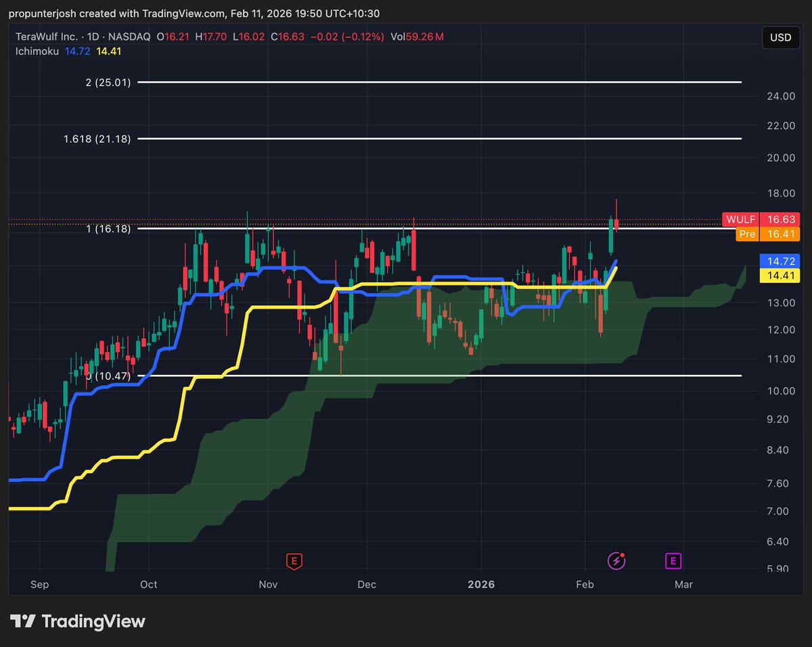This screenshot has width=812, height=647.
Task: Select the Ichimoku indicator legend
Action: 39,50
